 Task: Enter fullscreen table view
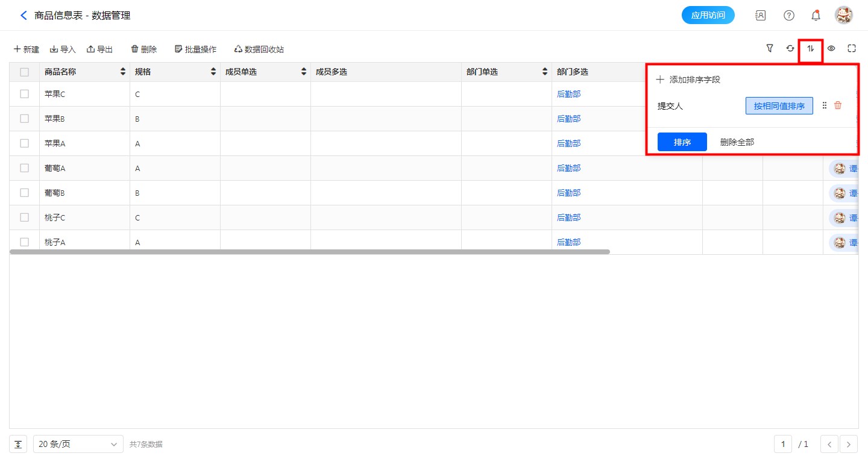click(852, 49)
